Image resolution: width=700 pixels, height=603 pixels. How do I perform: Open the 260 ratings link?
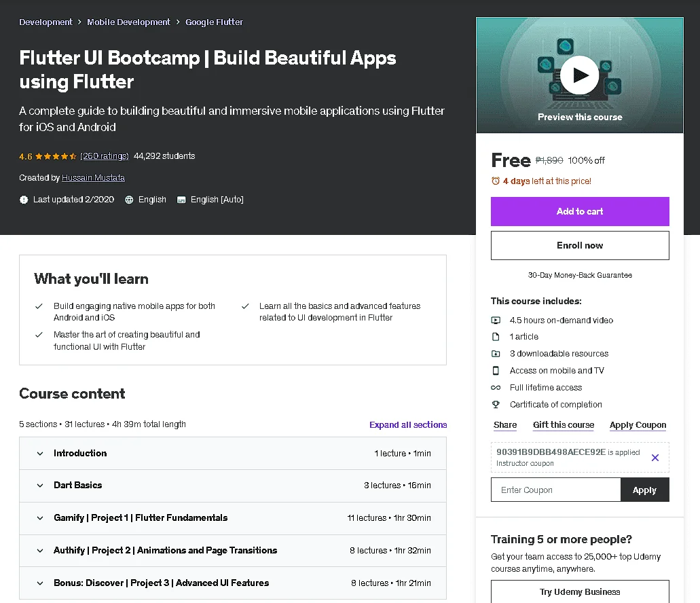pyautogui.click(x=105, y=156)
